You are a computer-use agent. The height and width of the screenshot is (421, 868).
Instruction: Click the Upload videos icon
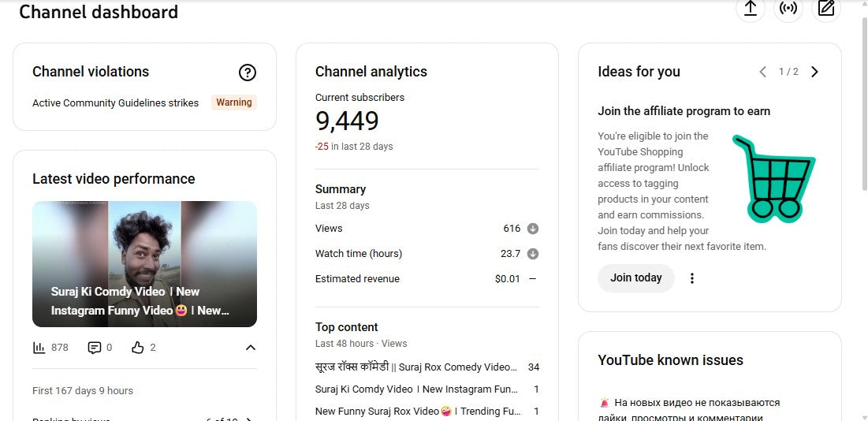click(750, 9)
